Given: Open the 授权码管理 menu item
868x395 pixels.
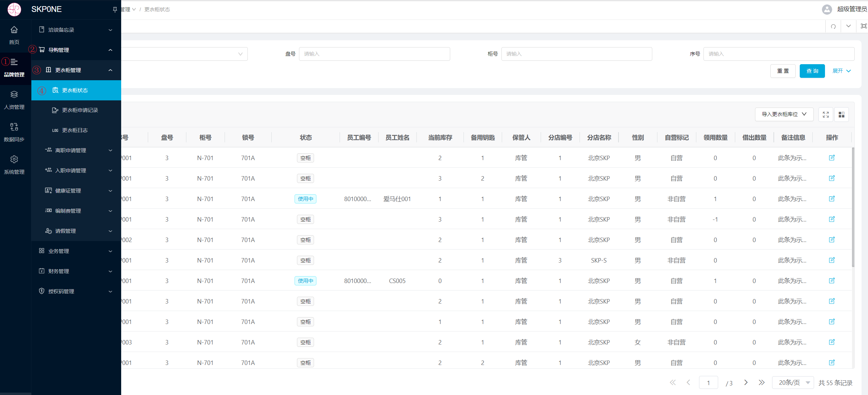Looking at the screenshot, I should click(x=76, y=291).
